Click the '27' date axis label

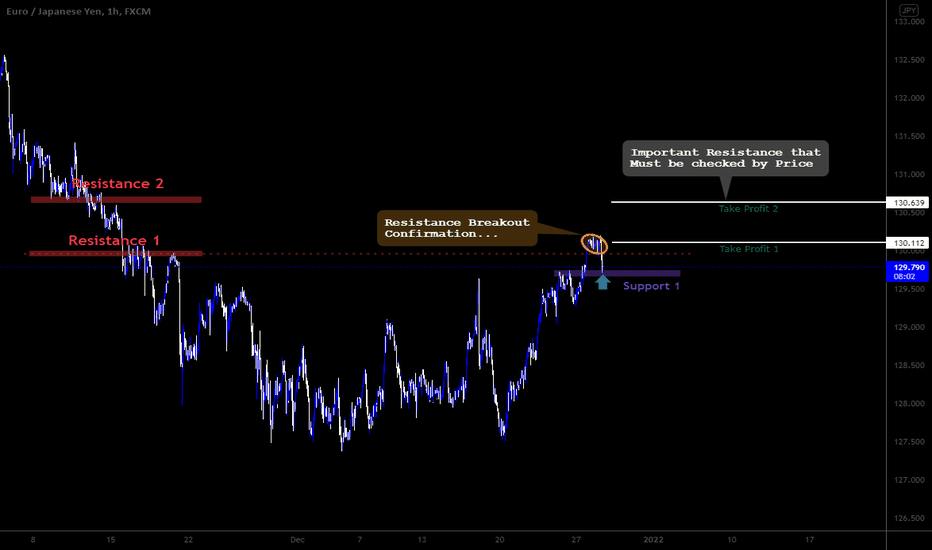click(x=576, y=540)
